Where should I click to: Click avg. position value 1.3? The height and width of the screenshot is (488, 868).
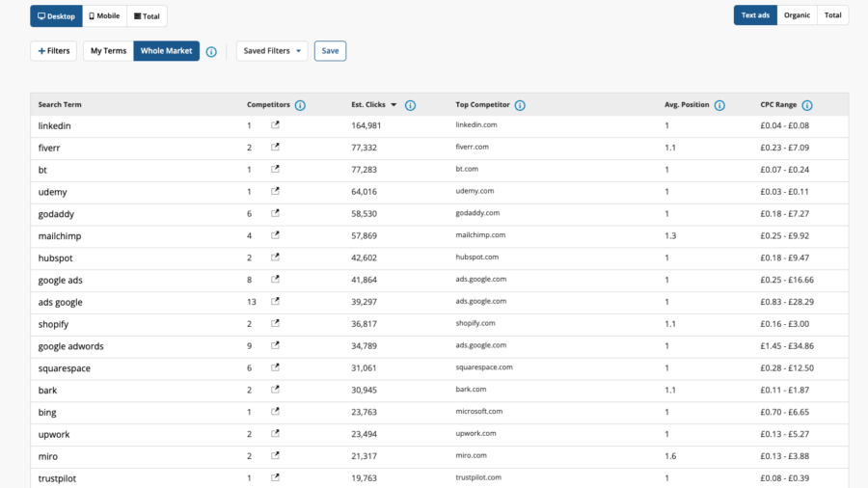[670, 235]
